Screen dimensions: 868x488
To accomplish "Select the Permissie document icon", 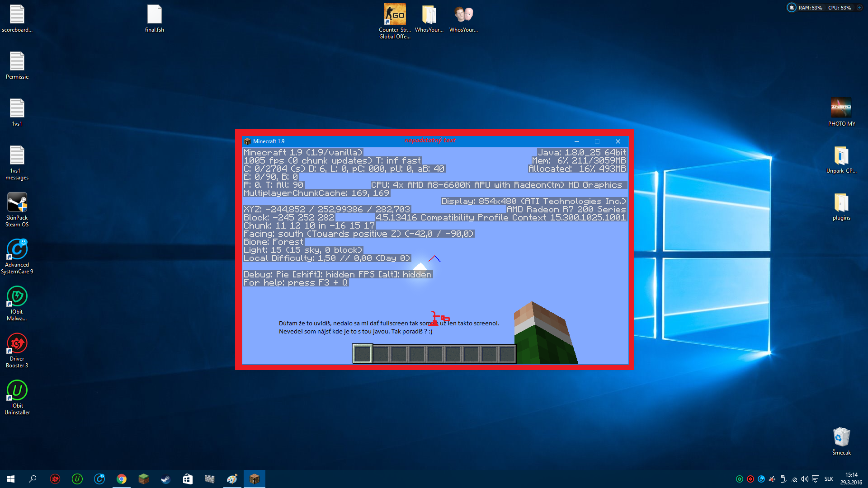I will tap(17, 65).
